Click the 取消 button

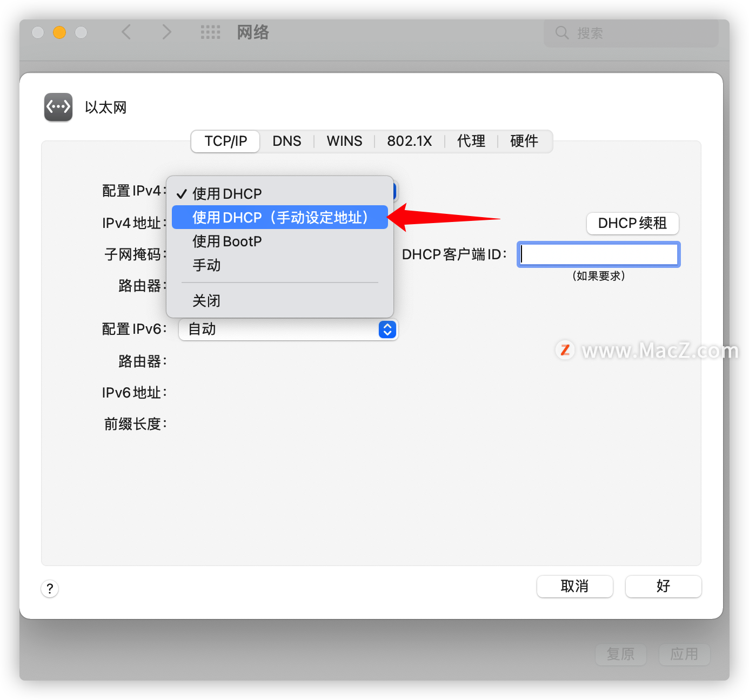pos(574,586)
